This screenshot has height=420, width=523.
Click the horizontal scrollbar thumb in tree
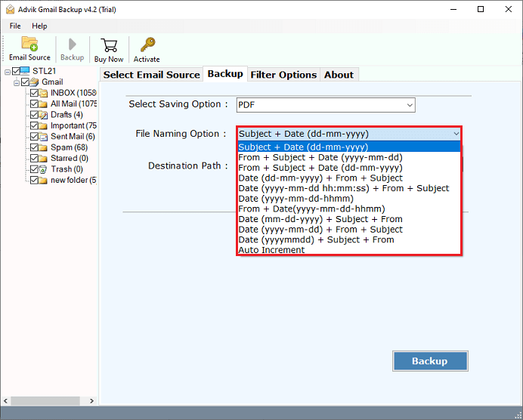pyautogui.click(x=45, y=400)
